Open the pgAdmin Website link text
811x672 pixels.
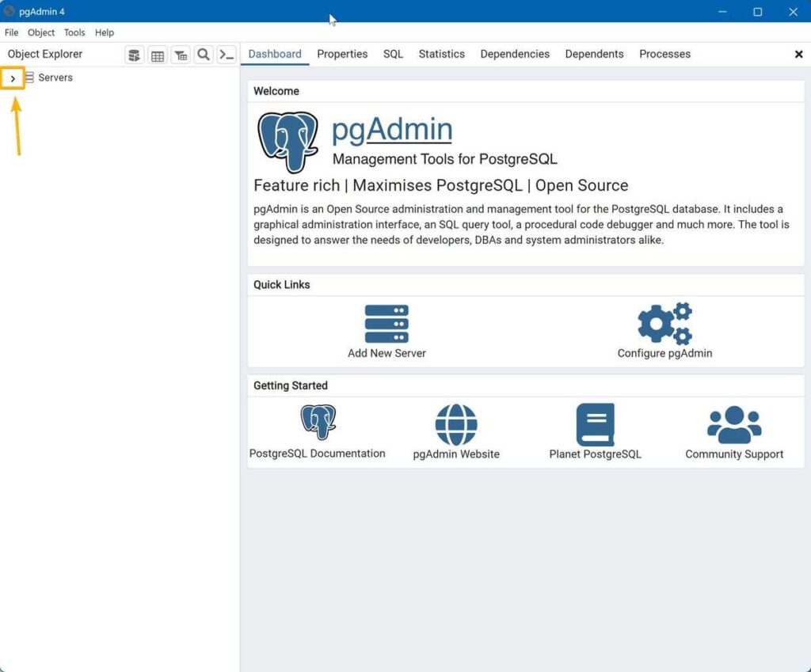tap(456, 454)
